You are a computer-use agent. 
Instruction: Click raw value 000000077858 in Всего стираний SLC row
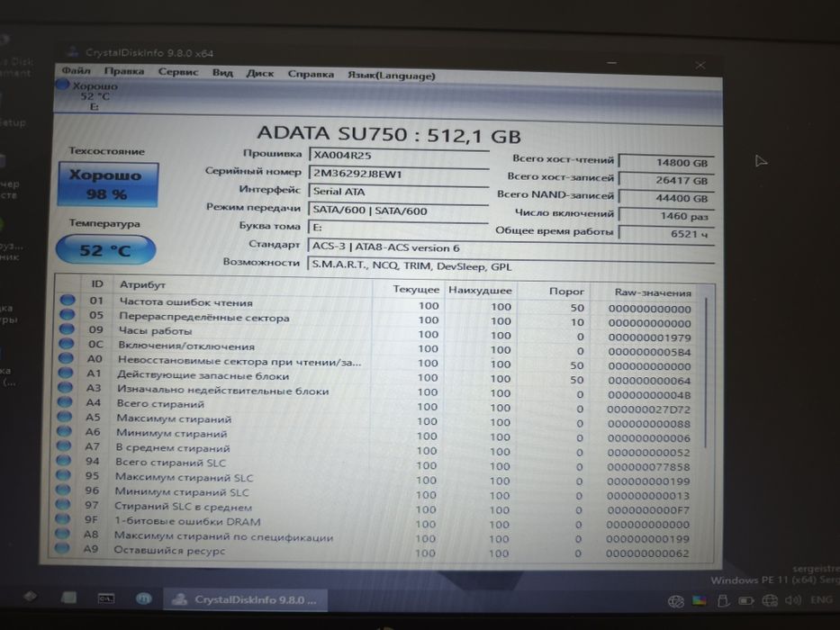[x=648, y=467]
